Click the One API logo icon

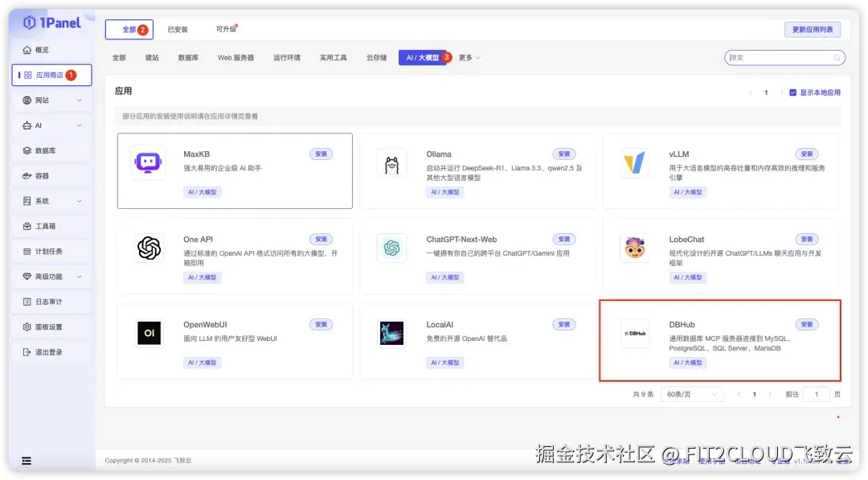tap(149, 248)
